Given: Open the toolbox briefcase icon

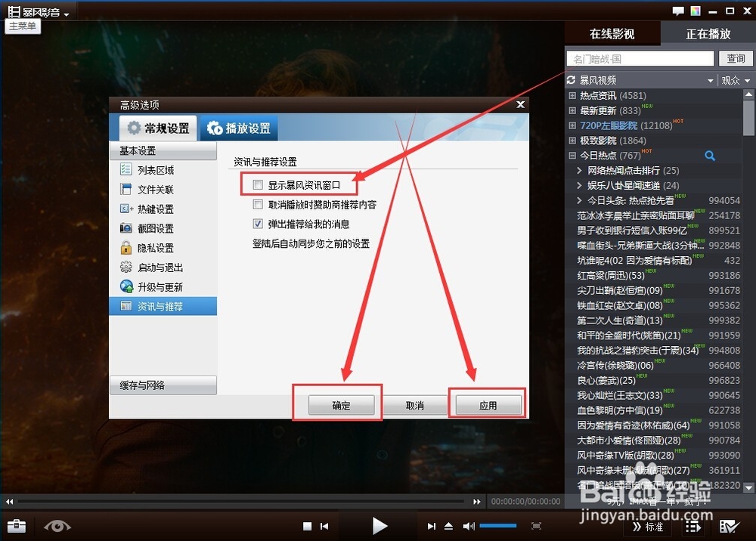Looking at the screenshot, I should [x=17, y=525].
